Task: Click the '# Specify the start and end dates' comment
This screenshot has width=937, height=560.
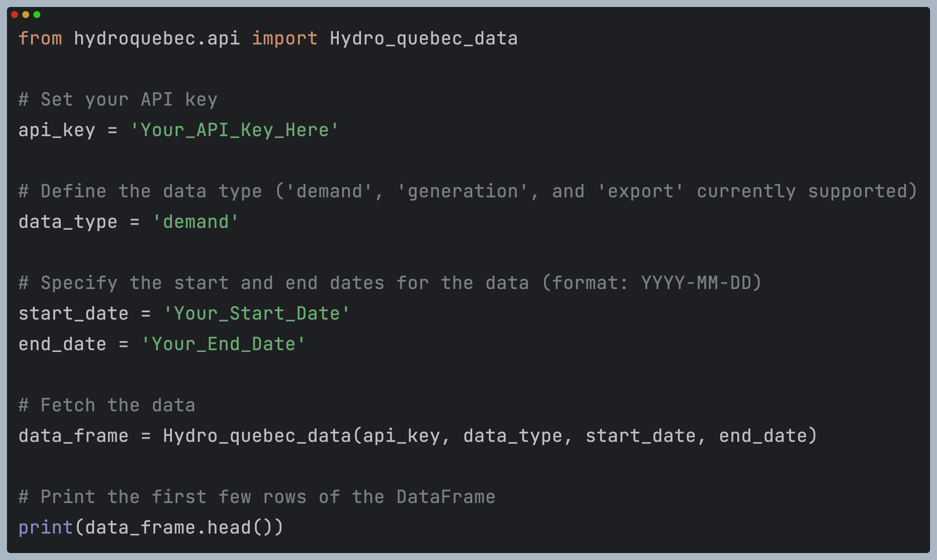Action: pos(390,283)
